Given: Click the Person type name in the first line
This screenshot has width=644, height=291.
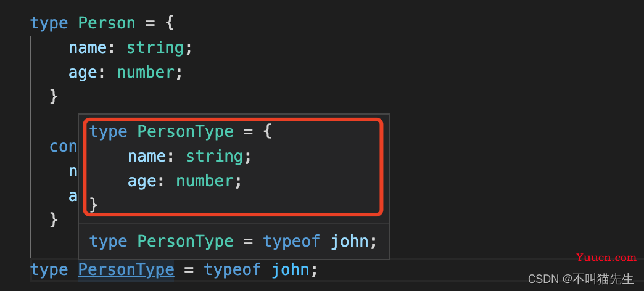Looking at the screenshot, I should (x=107, y=23).
